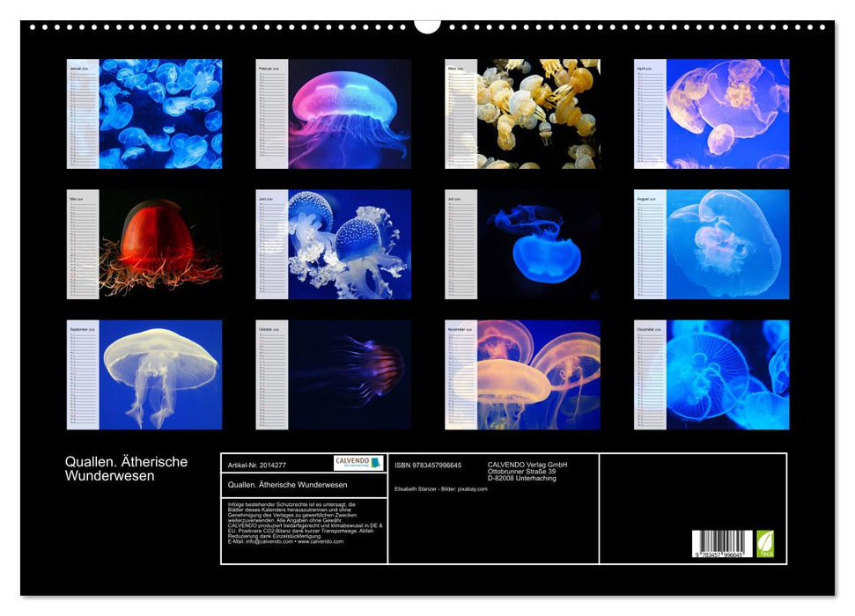The width and height of the screenshot is (855, 616).
Task: Click the Mai red jellyfish picture
Action: (x=159, y=244)
